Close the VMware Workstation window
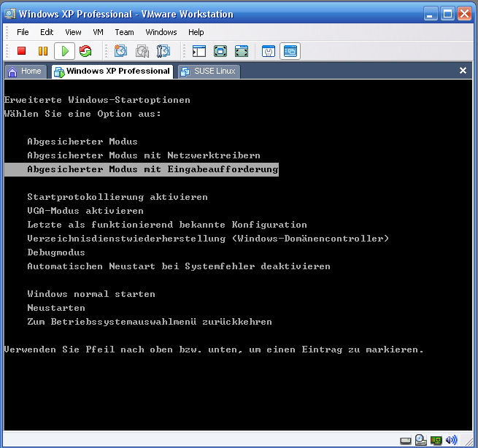The width and height of the screenshot is (478, 448). point(464,14)
